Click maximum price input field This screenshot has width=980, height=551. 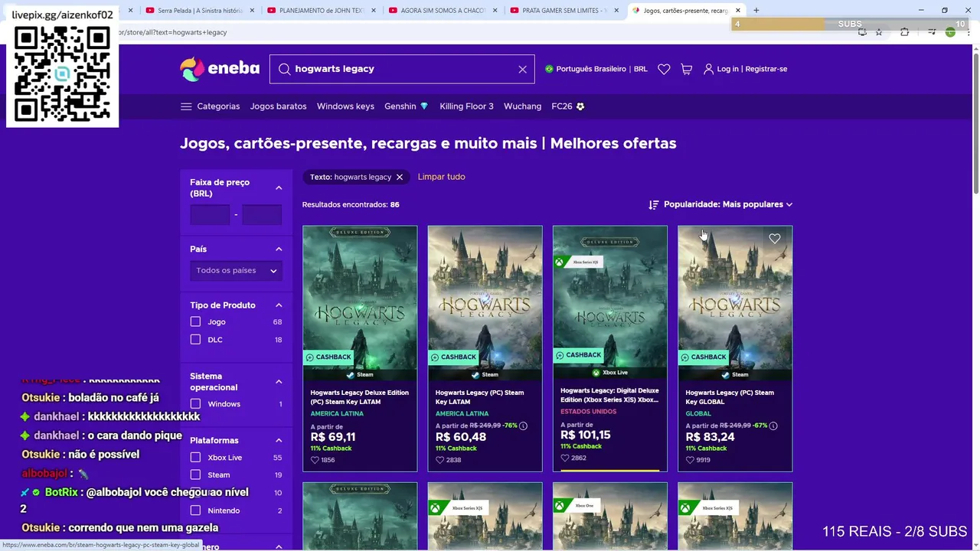point(262,215)
